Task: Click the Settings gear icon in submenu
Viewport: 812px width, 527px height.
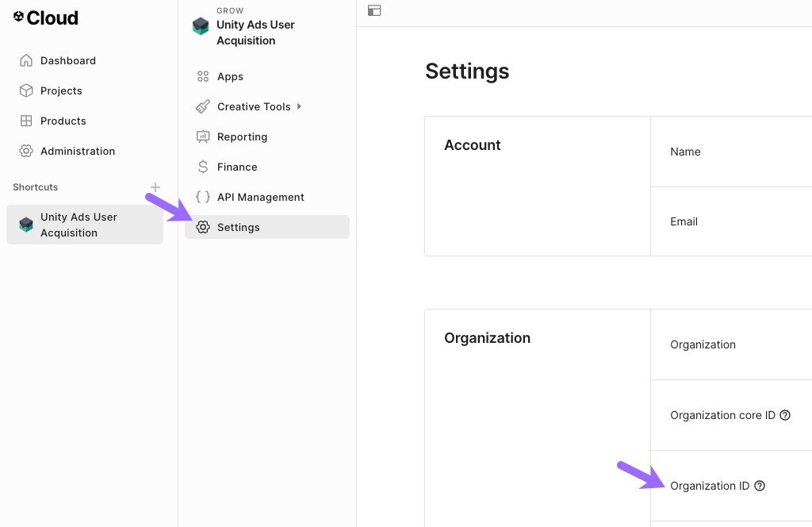Action: (203, 227)
